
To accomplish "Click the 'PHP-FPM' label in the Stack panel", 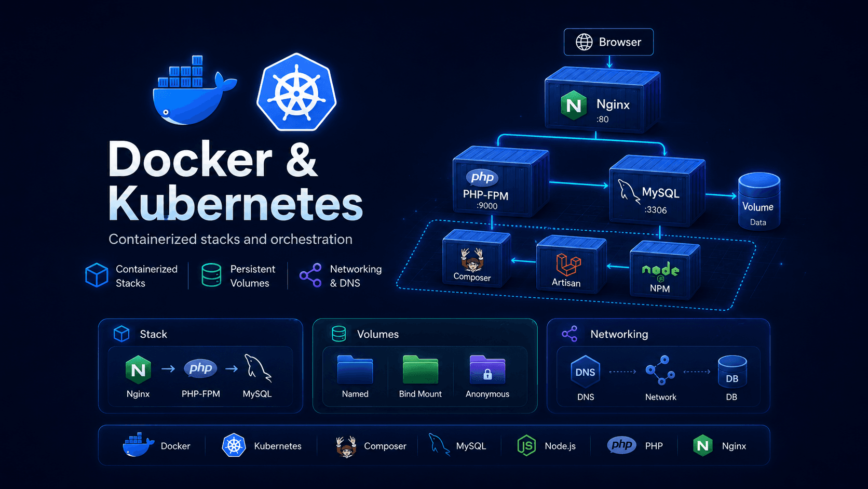I will click(x=201, y=394).
